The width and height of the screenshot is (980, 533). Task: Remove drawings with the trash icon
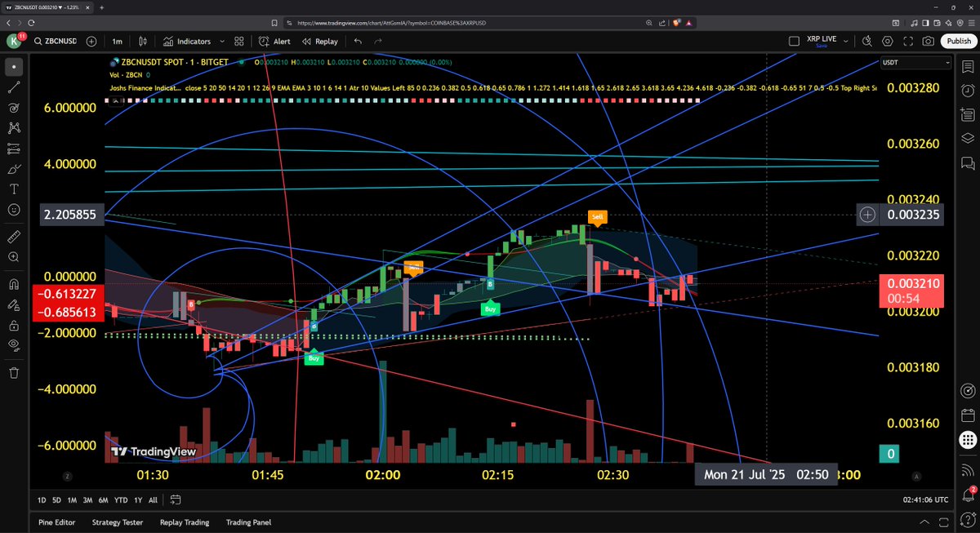pyautogui.click(x=14, y=373)
